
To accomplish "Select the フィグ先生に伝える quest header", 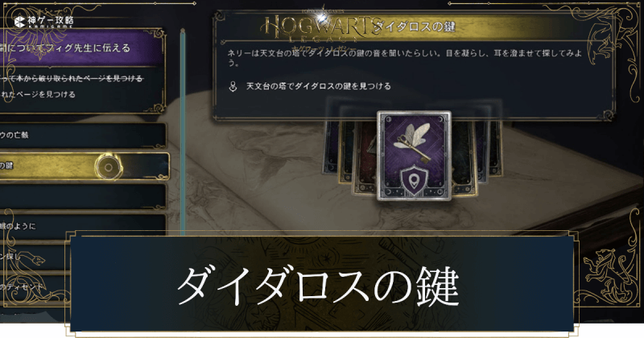I will click(81, 48).
